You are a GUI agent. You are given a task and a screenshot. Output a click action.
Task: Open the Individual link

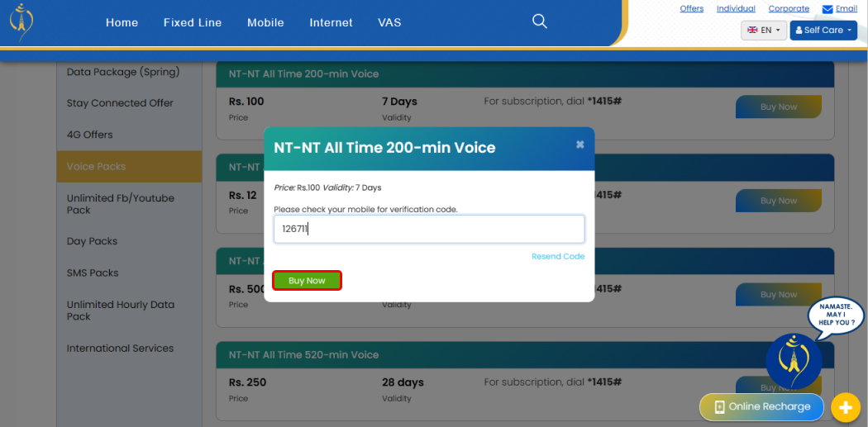point(736,8)
